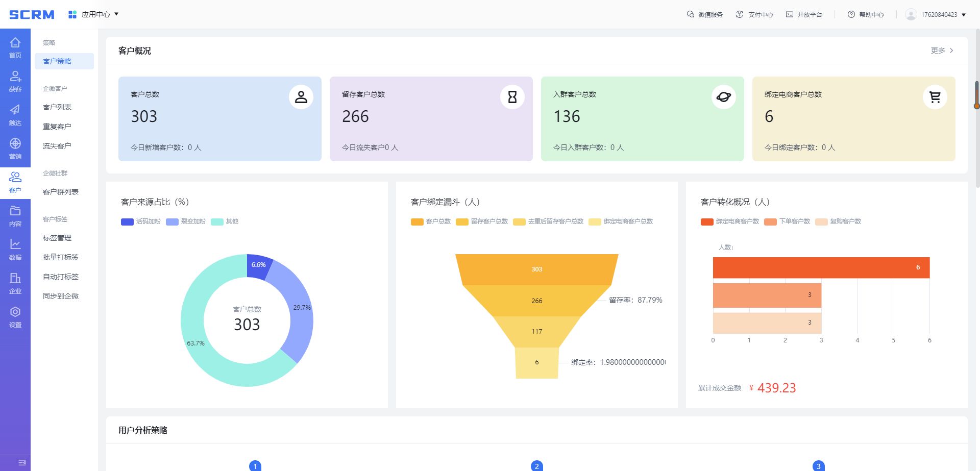Go to 数据 chart icon in sidebar
Screen dimensions: 980x471
(x=15, y=250)
